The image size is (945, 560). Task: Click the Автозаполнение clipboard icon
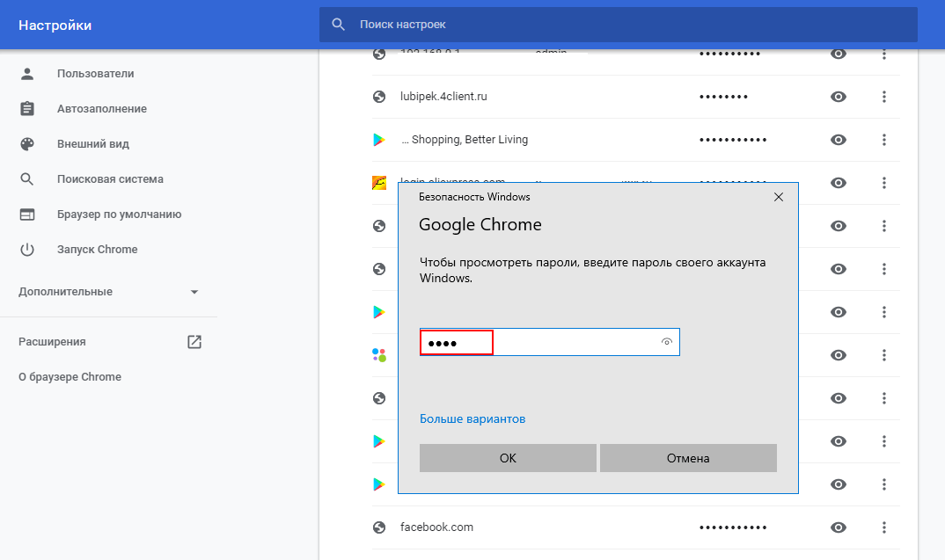(x=27, y=109)
